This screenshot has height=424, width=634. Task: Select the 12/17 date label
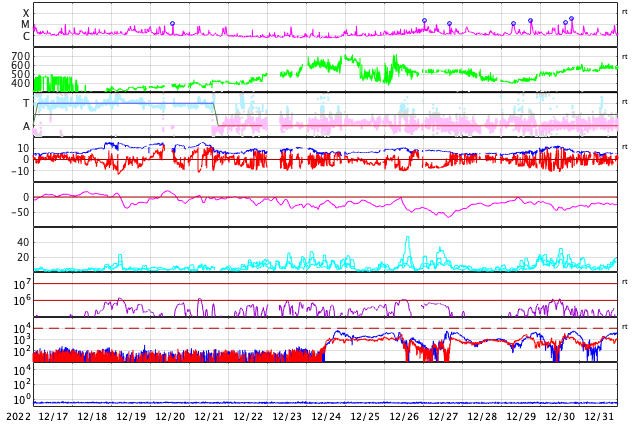pyautogui.click(x=53, y=417)
